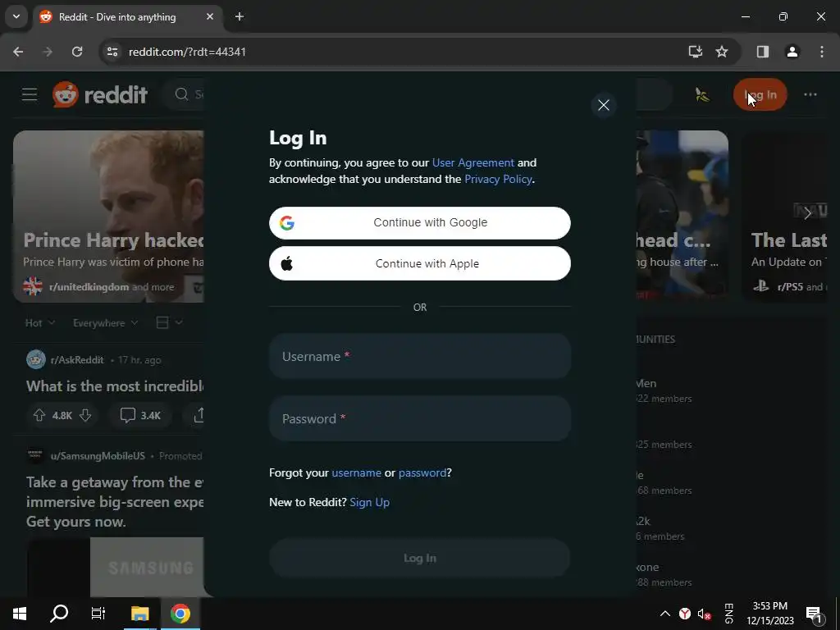Click the ENG language indicator

(x=728, y=614)
